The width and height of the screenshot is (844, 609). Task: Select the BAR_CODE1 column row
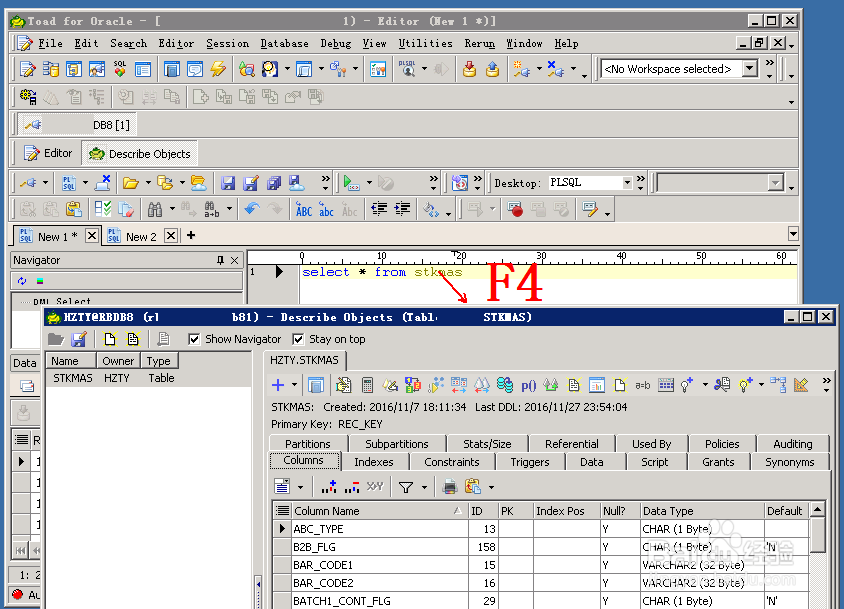click(x=540, y=565)
